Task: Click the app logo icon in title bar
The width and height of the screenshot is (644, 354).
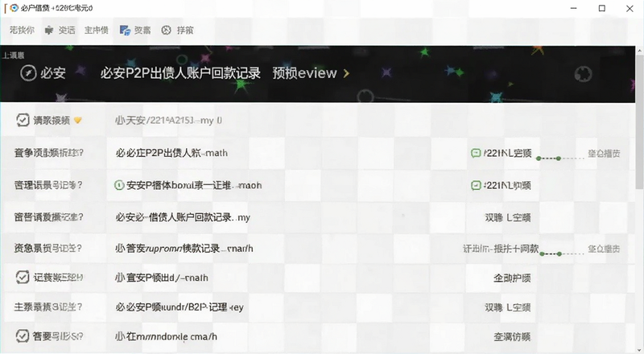Action: click(x=14, y=8)
